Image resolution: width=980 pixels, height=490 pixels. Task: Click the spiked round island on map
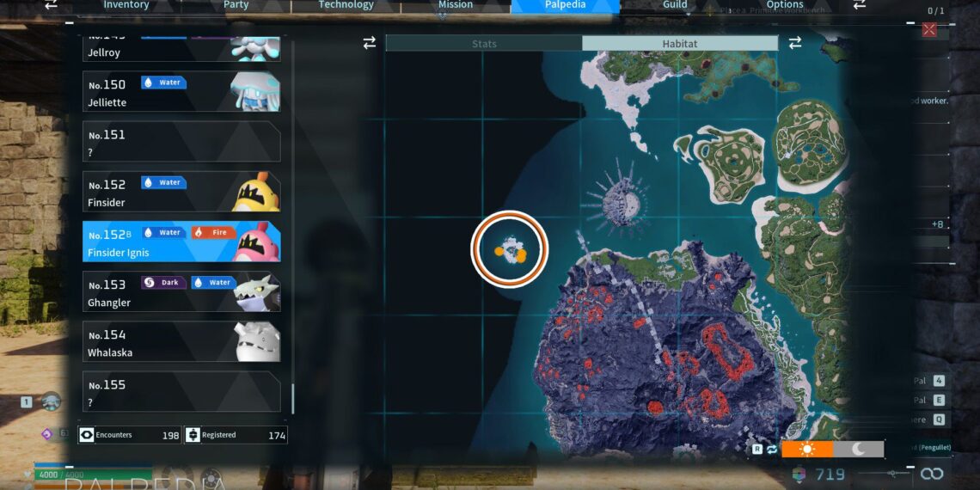coord(621,203)
